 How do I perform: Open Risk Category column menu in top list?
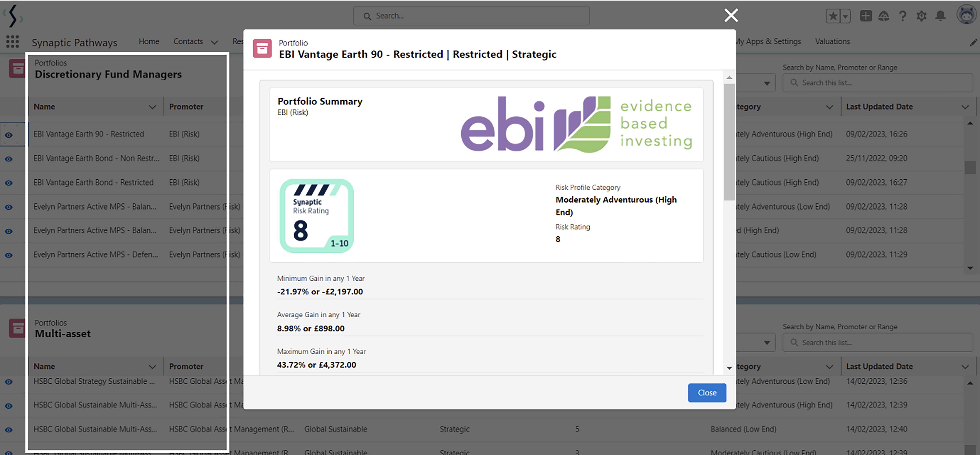tap(829, 107)
